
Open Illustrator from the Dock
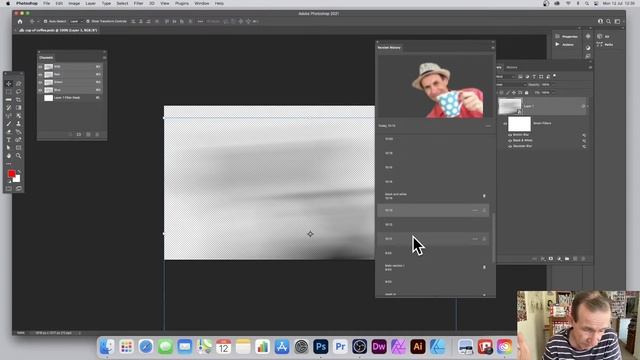point(418,347)
